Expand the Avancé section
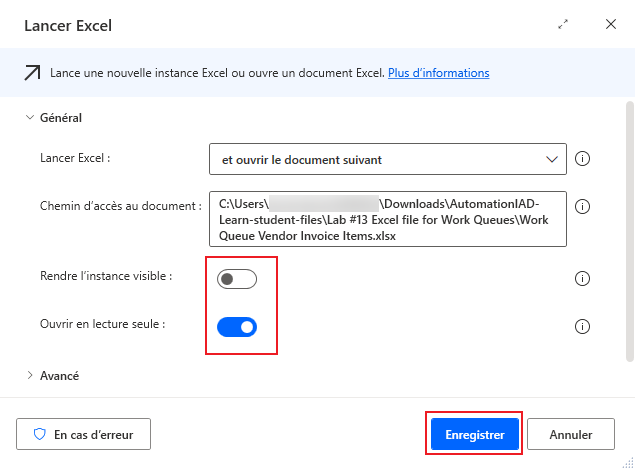 pos(30,375)
